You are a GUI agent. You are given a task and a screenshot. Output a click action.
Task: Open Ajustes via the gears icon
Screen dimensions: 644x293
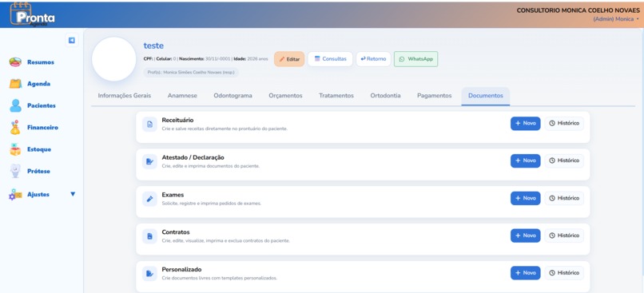pos(15,195)
